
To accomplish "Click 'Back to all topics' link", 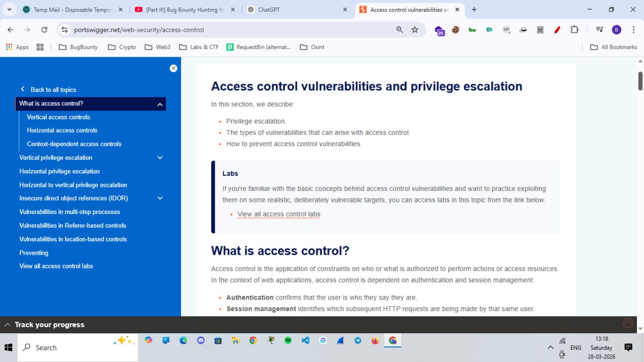I will click(48, 90).
